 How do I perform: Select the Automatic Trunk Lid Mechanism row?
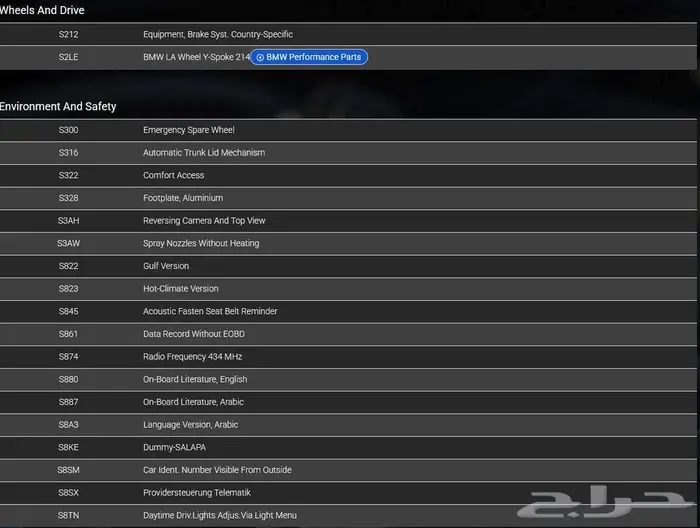click(x=203, y=153)
